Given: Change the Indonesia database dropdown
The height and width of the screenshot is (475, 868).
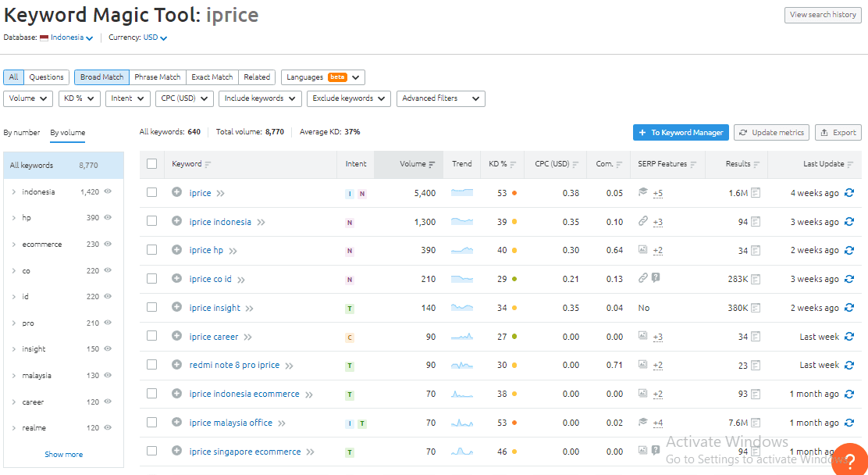Looking at the screenshot, I should (66, 37).
